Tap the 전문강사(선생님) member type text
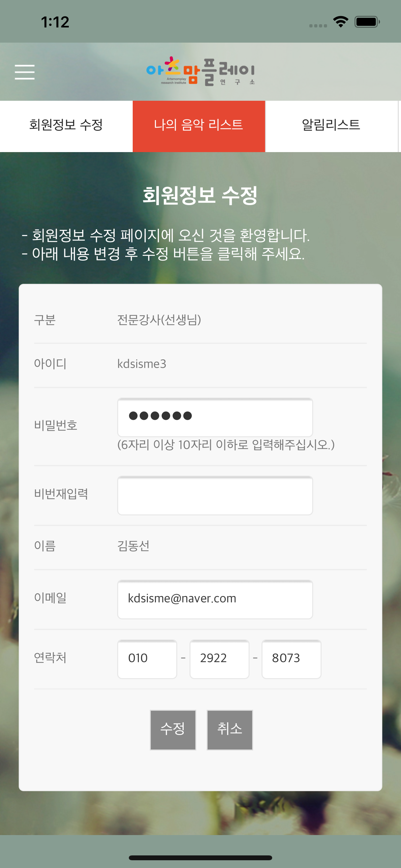Screen dimensions: 401x868 click(159, 320)
